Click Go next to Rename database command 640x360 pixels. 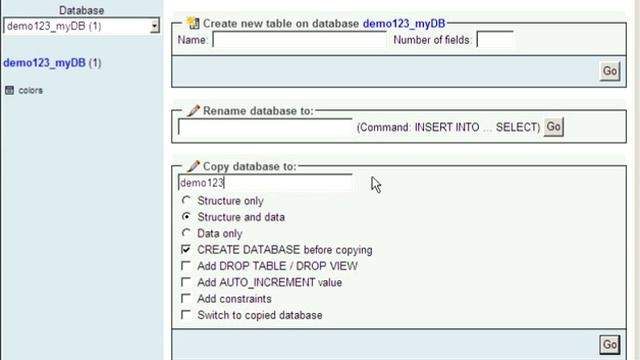tap(553, 127)
